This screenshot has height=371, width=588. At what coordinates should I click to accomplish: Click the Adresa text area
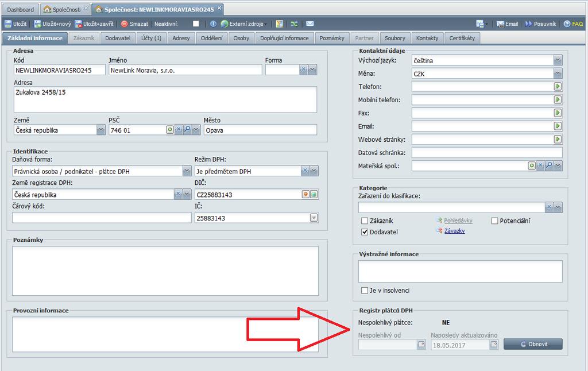pyautogui.click(x=165, y=99)
